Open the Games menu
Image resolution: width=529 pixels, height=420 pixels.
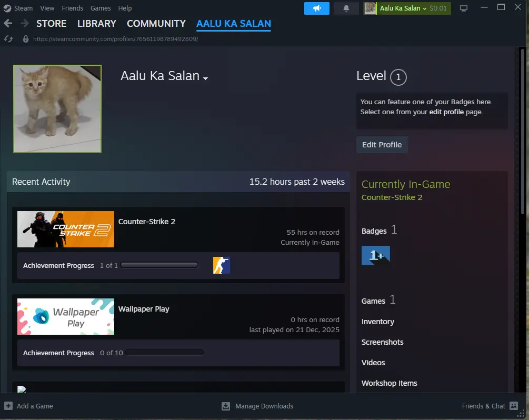point(100,8)
